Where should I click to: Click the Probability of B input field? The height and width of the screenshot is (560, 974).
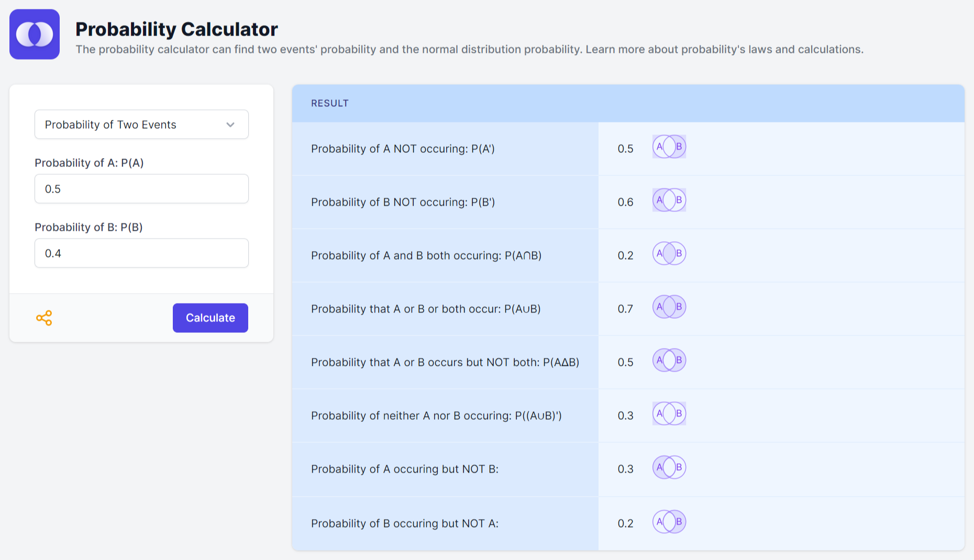[141, 253]
